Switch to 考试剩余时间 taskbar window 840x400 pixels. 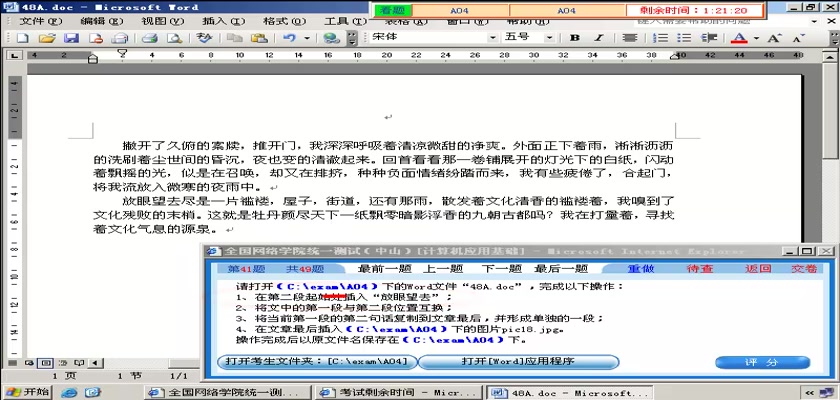[398, 393]
